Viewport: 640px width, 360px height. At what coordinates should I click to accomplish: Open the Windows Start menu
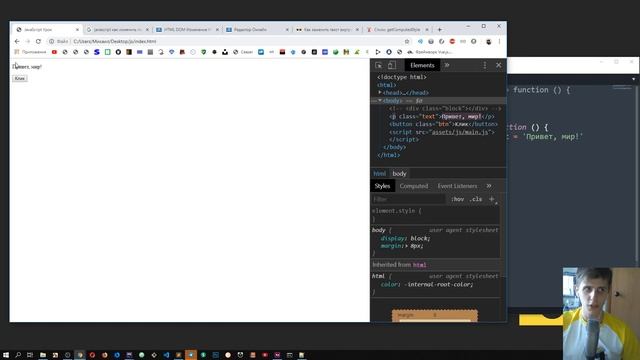click(x=6, y=355)
